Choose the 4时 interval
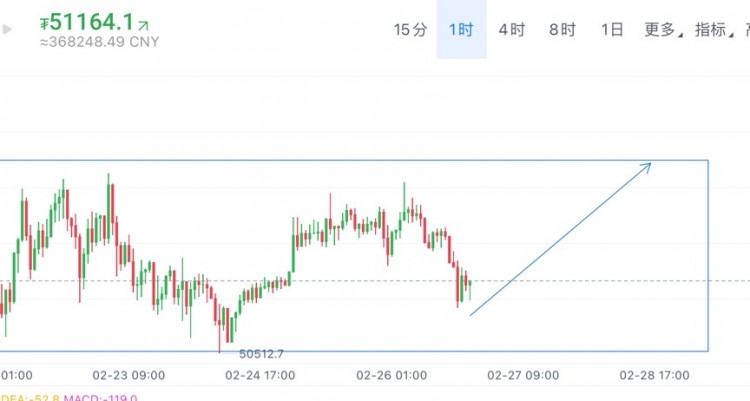This screenshot has width=750, height=401. pyautogui.click(x=512, y=30)
